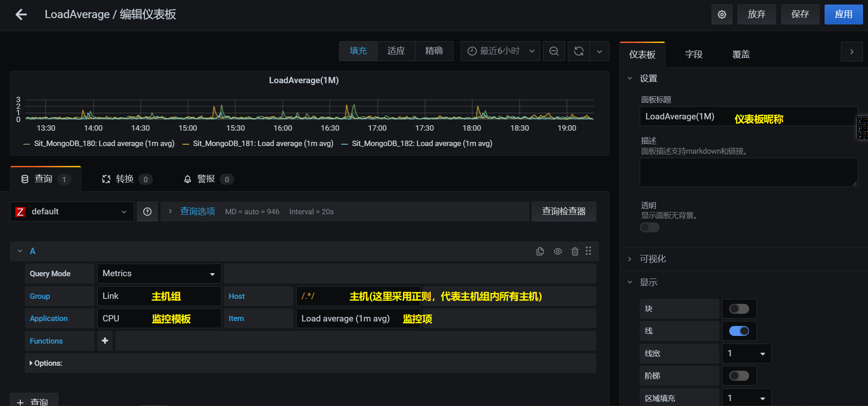Viewport: 868px width, 406px height.
Task: Open the 查询检查器 query inspector
Action: pos(564,212)
